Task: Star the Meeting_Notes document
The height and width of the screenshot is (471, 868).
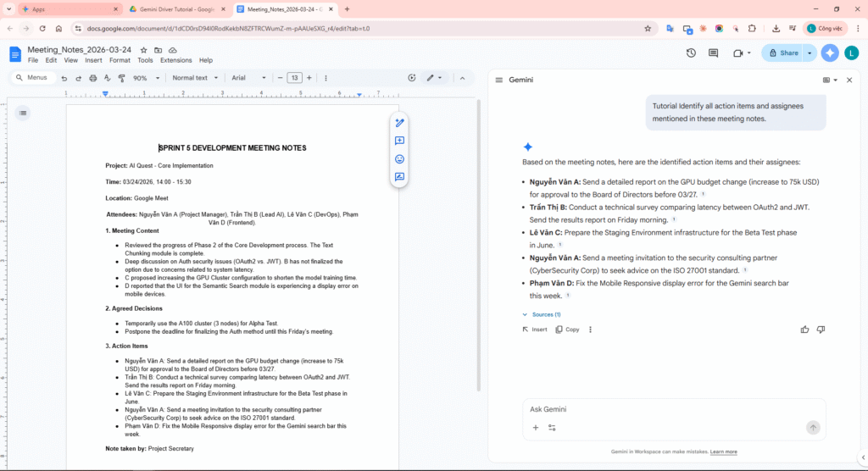Action: click(x=143, y=50)
